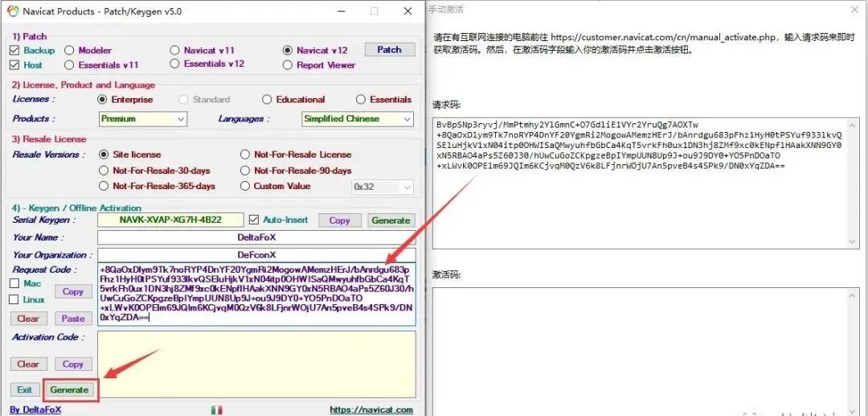Choose the Not-For-Resale License option
868x416 pixels.
[x=245, y=154]
